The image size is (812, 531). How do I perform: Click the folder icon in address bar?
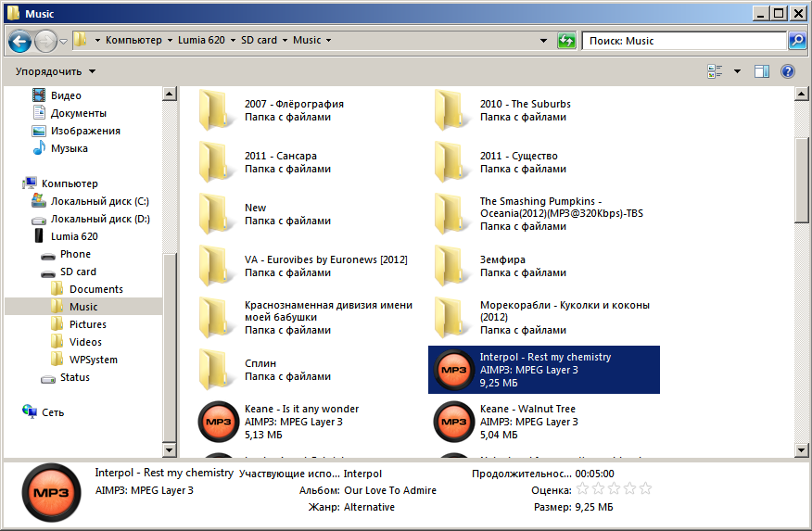point(81,40)
